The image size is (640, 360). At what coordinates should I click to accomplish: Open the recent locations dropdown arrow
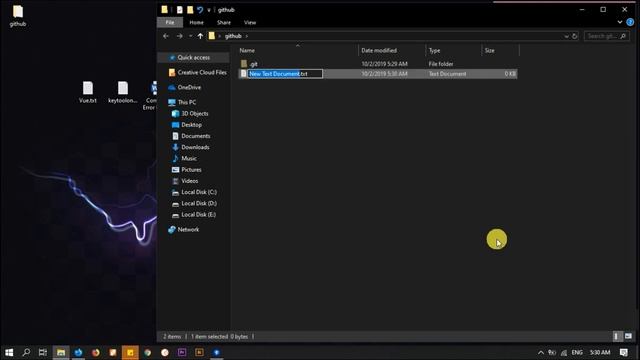coord(190,36)
